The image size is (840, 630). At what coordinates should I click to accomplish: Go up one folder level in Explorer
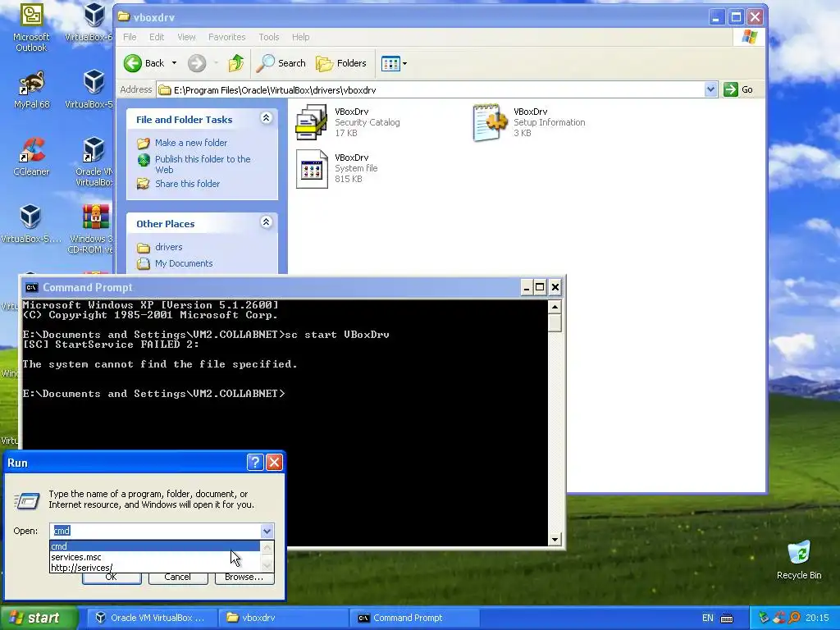(236, 63)
